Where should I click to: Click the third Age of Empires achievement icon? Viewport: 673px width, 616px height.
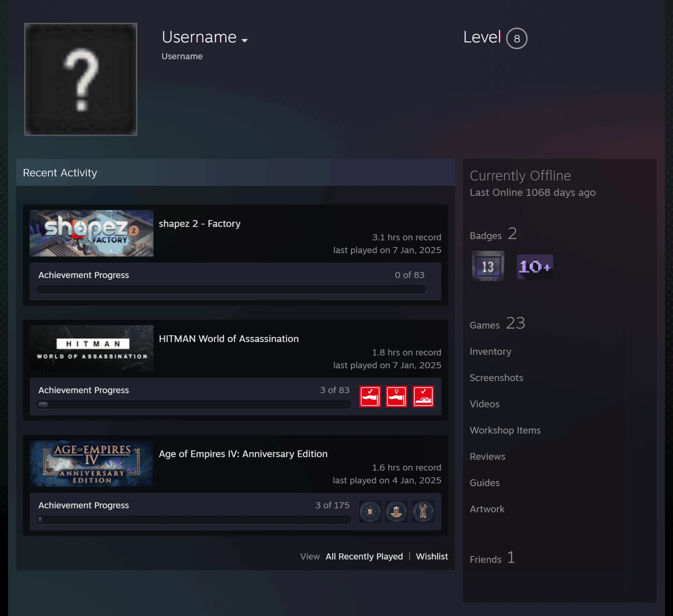tap(423, 512)
